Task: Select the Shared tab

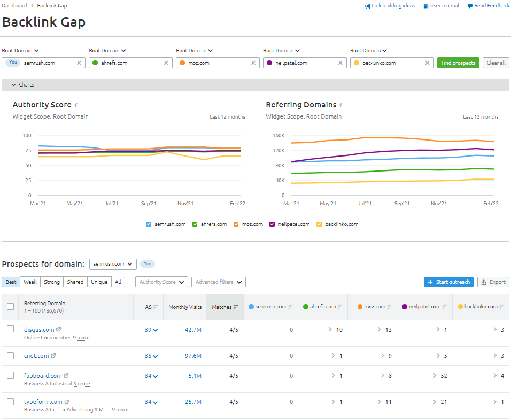Action: pos(75,282)
